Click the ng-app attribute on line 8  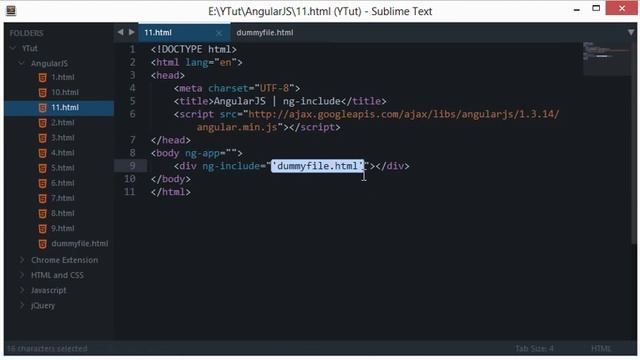pyautogui.click(x=202, y=153)
